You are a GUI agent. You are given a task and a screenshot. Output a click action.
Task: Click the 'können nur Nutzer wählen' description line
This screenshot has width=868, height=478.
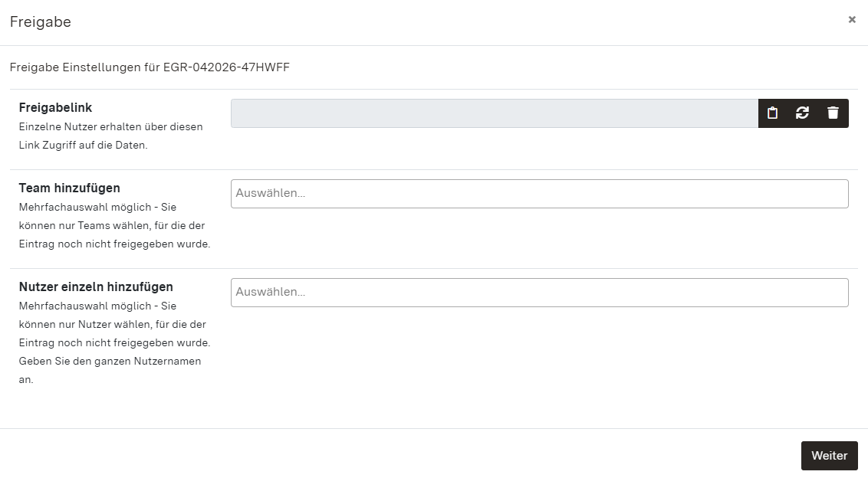click(112, 325)
